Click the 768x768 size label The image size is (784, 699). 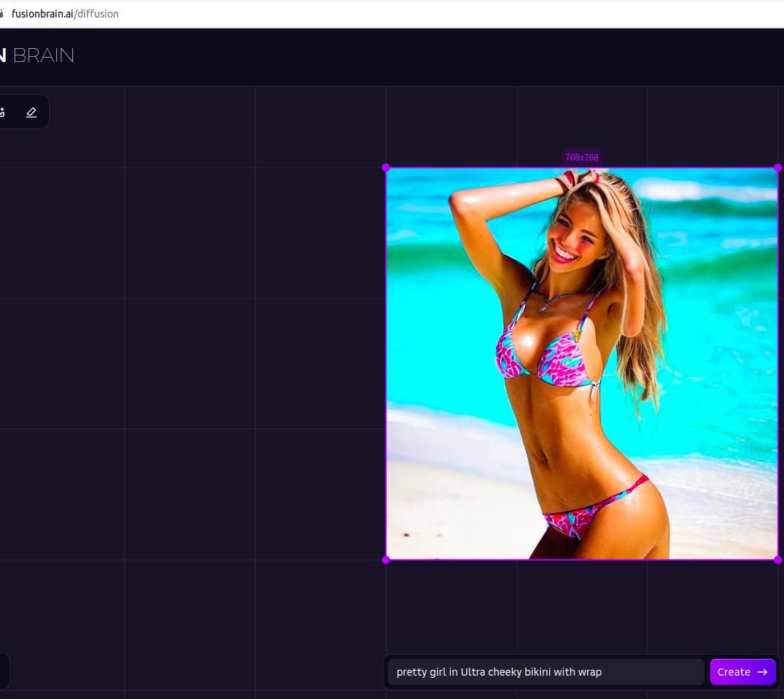tap(581, 158)
